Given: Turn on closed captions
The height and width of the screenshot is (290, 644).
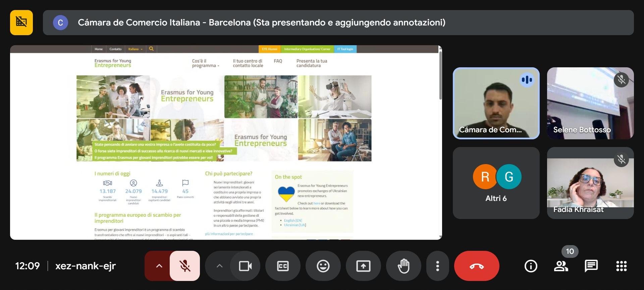Looking at the screenshot, I should (283, 266).
